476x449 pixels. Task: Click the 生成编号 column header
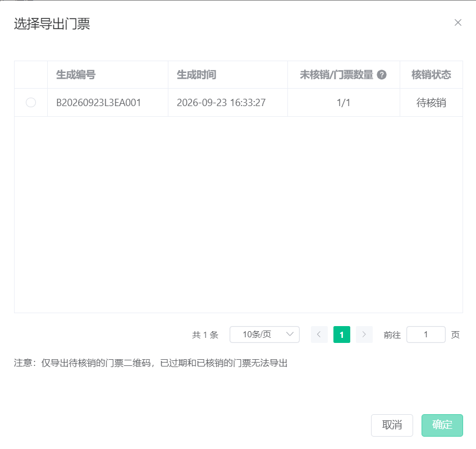(x=108, y=75)
